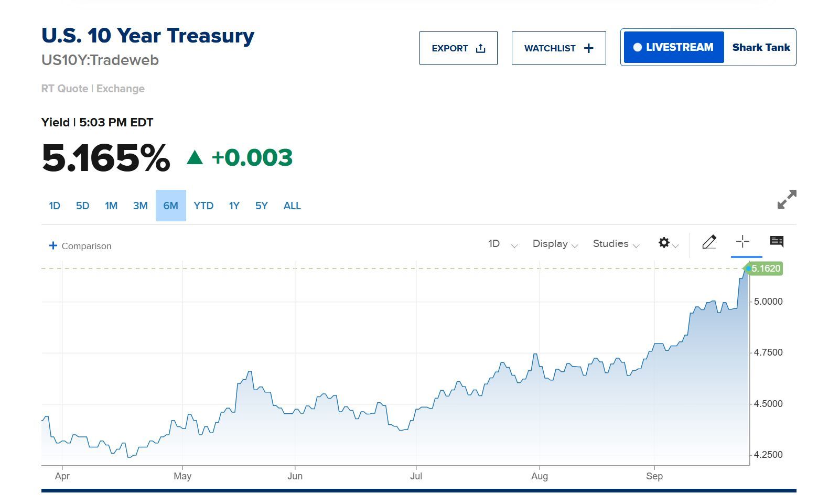The image size is (818, 504).
Task: Expand the 1D interval dropdown
Action: coord(503,244)
